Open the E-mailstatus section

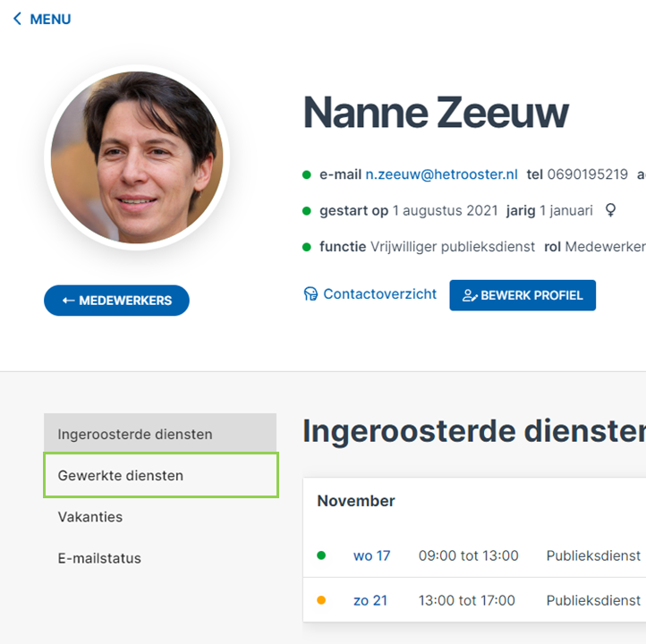99,558
